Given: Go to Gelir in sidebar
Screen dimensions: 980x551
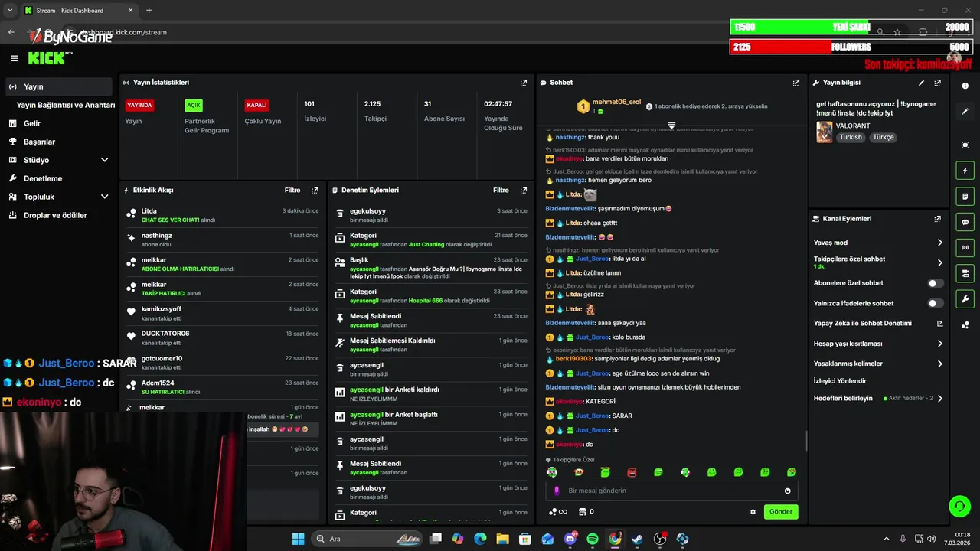Looking at the screenshot, I should click(x=32, y=123).
